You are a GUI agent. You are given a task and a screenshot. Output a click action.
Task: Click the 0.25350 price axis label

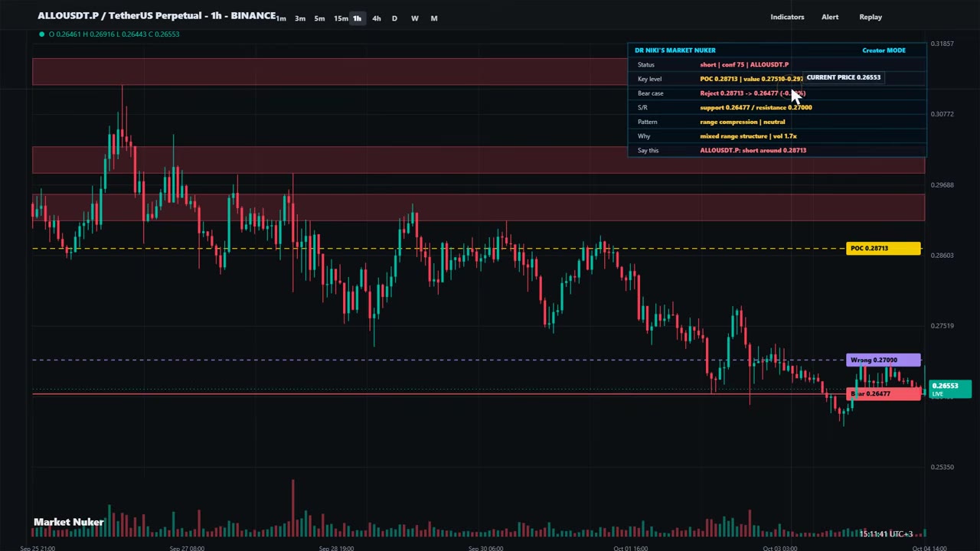click(942, 467)
